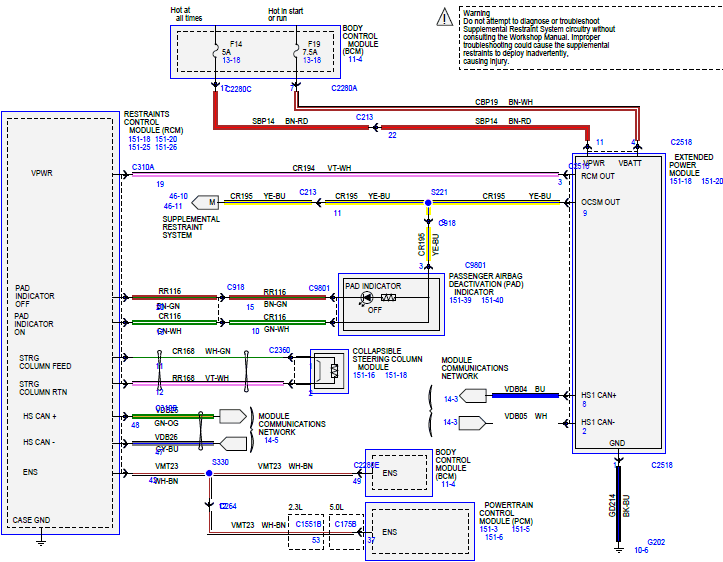
Task: Open the 151-6 PCM reference
Action: 494,537
